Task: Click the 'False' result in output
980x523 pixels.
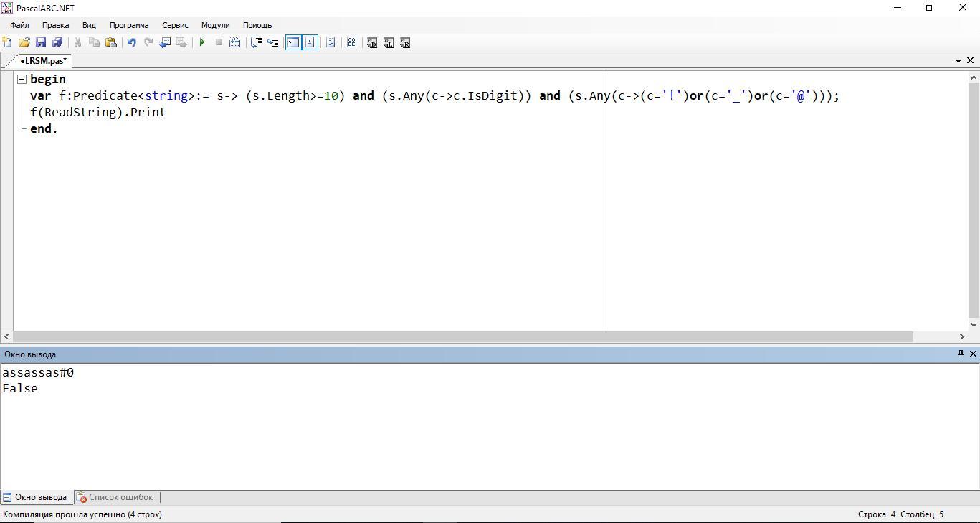Action: click(20, 389)
